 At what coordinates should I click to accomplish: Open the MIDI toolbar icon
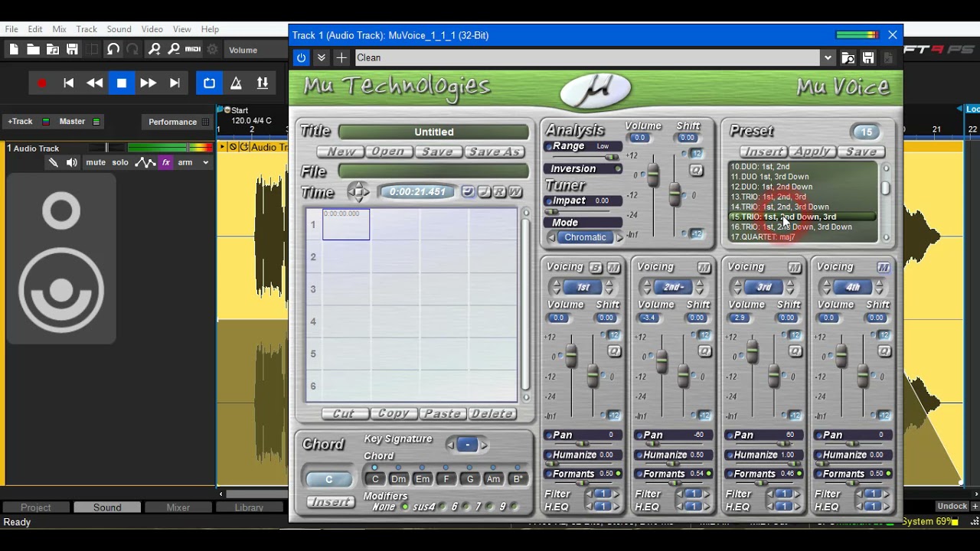[x=193, y=50]
